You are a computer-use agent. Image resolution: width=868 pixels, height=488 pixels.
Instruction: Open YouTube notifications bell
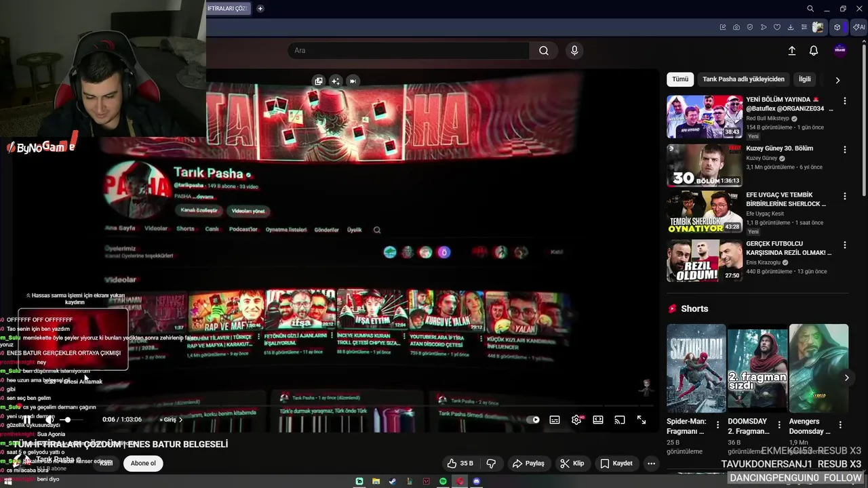814,51
